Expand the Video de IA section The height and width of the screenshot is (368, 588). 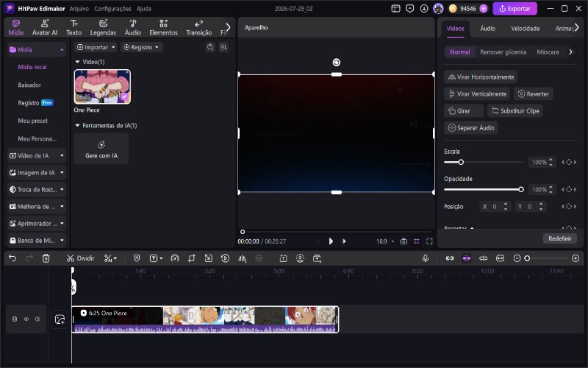[36, 155]
